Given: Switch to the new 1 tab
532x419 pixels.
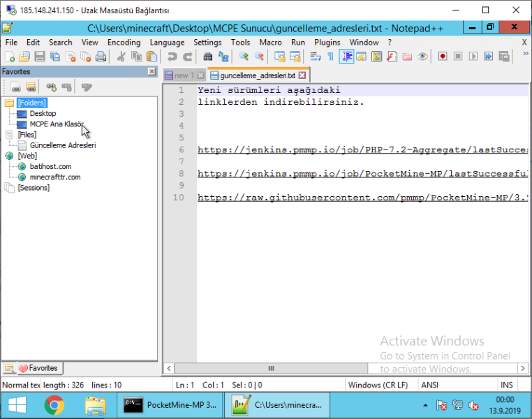Looking at the screenshot, I should (184, 75).
